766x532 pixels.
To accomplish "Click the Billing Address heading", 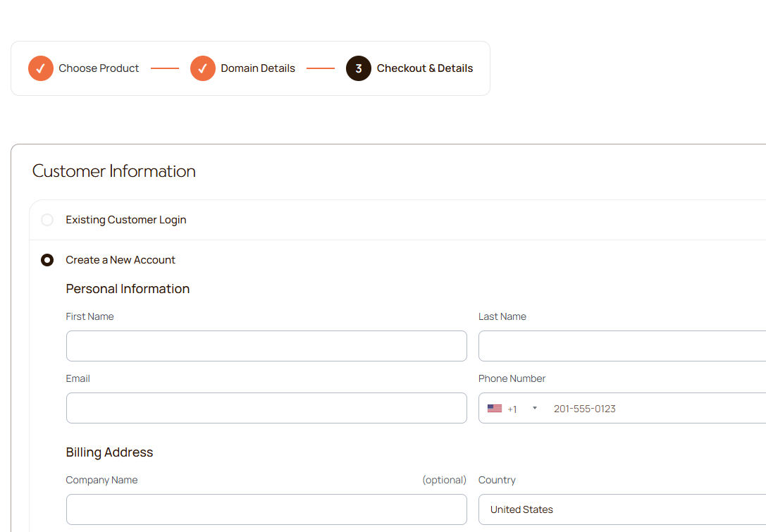I will point(109,452).
